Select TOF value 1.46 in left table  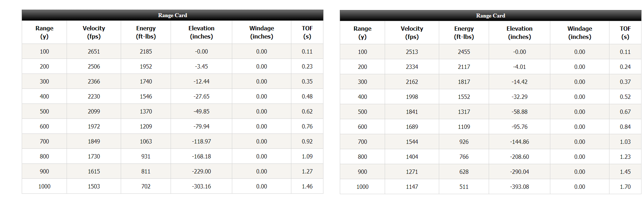[307, 186]
